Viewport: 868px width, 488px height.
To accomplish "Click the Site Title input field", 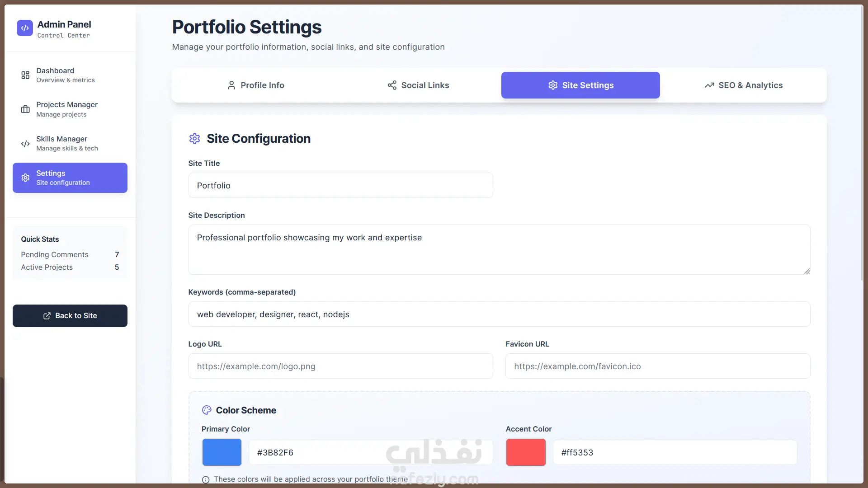I will [x=340, y=185].
